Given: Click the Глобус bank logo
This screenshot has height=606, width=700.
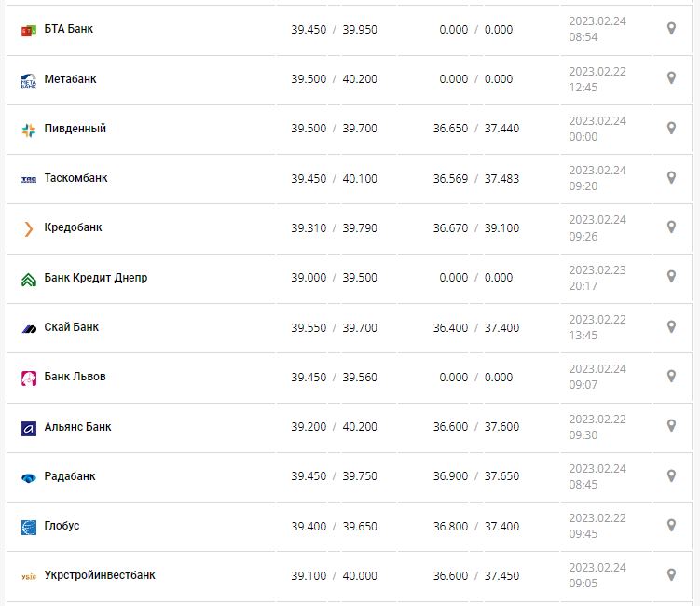Looking at the screenshot, I should (28, 527).
